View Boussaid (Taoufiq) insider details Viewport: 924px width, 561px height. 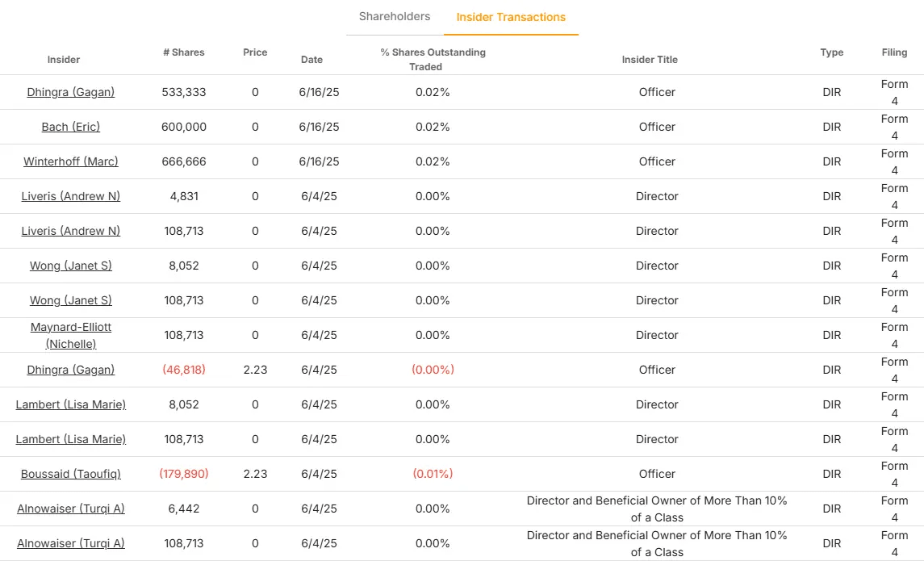pyautogui.click(x=71, y=474)
